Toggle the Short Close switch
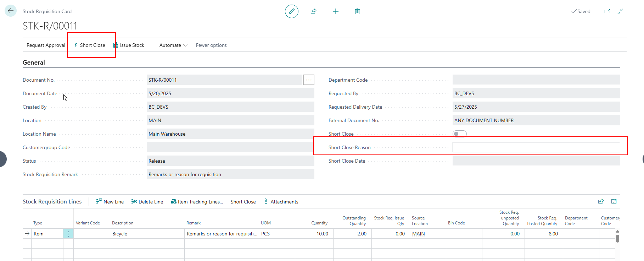 tap(459, 134)
